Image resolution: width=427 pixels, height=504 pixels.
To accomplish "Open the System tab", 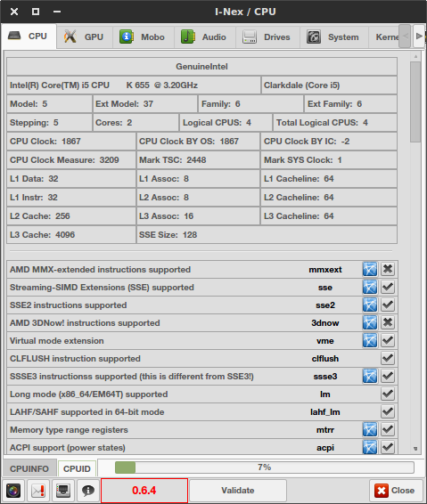I will [334, 37].
